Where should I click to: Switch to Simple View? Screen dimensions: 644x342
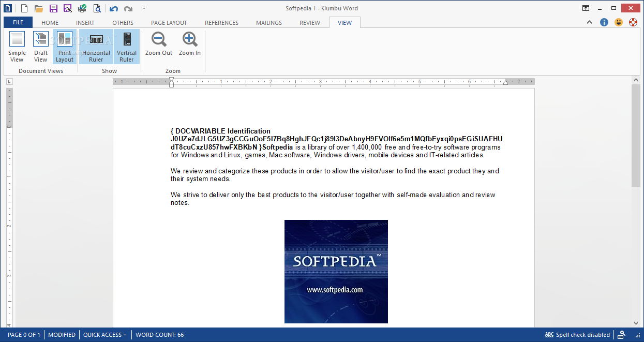pos(17,47)
